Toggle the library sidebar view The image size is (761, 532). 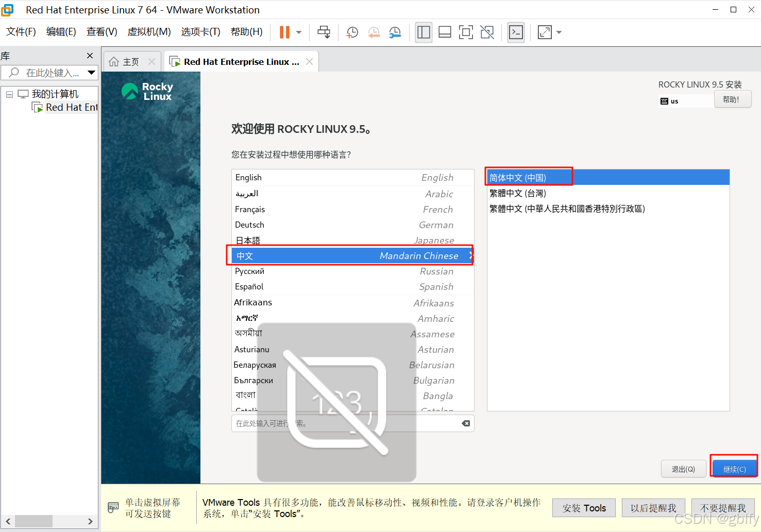pos(424,32)
